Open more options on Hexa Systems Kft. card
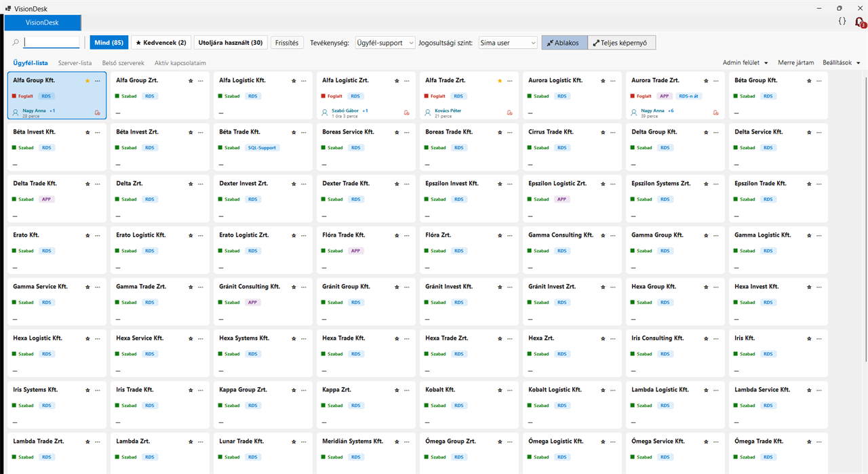 click(303, 338)
